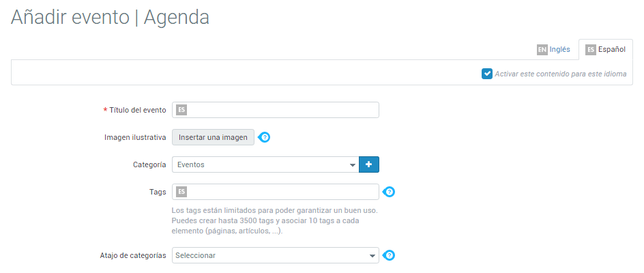Viewport: 644px width, 273px height.
Task: Select the Español language tab
Action: [606, 50]
